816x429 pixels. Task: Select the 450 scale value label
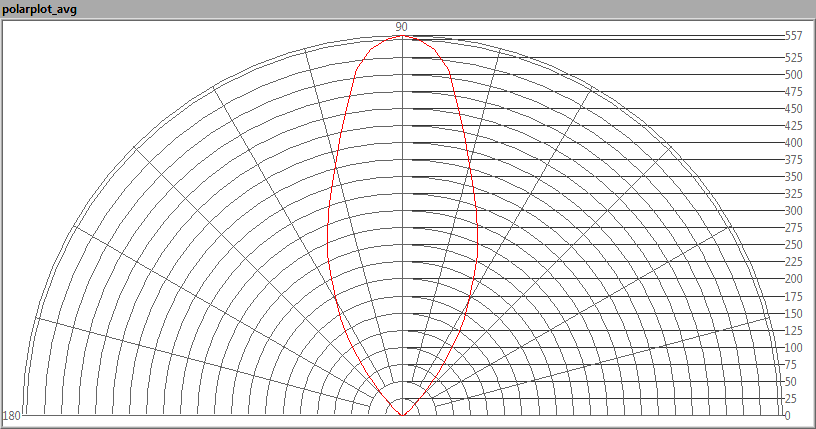coord(793,109)
